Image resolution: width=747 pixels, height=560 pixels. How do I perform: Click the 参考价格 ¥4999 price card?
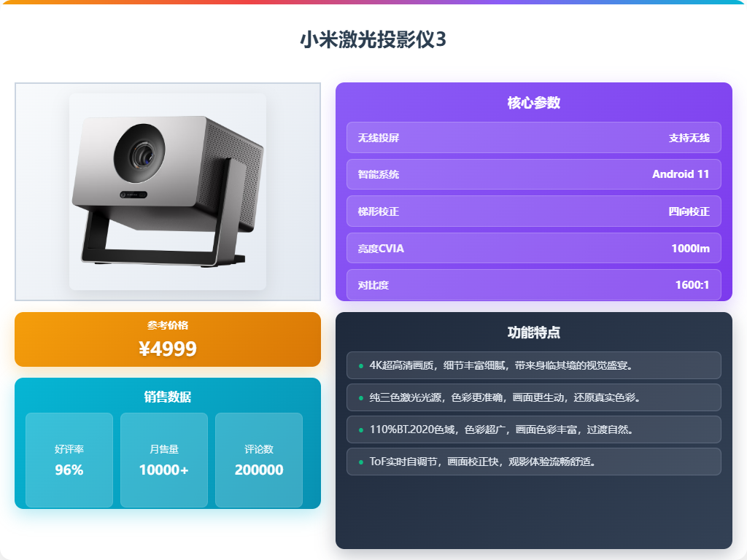(x=168, y=340)
